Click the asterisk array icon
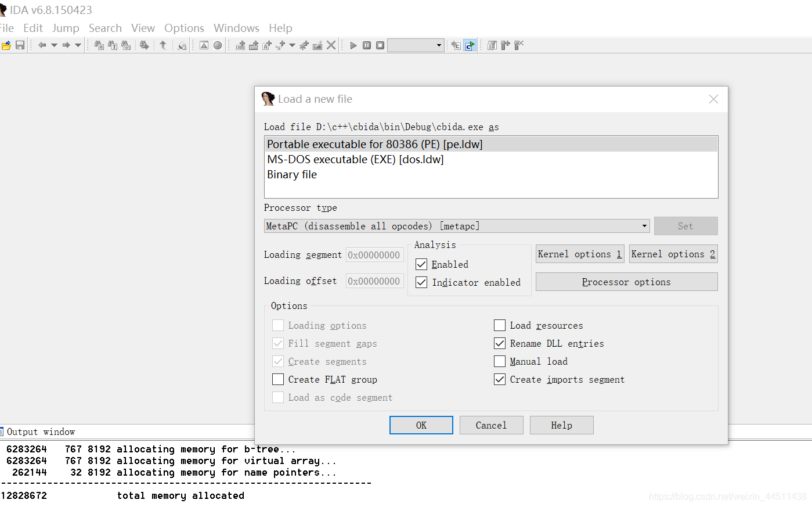 click(304, 45)
